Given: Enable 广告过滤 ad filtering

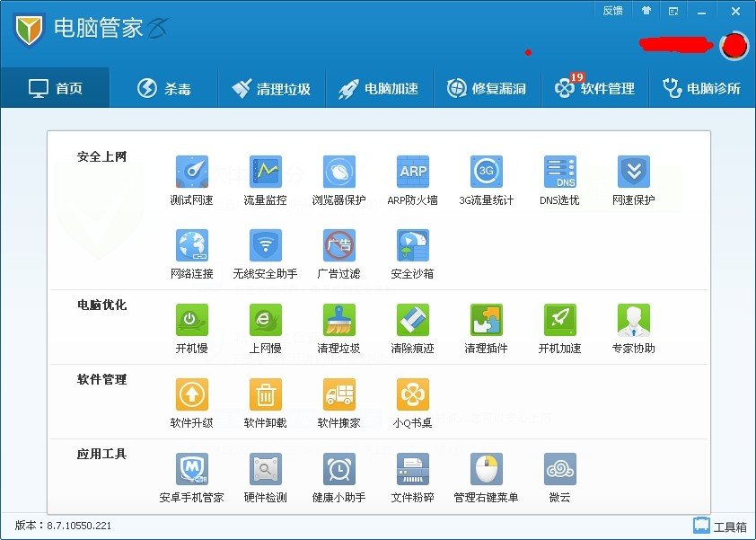Looking at the screenshot, I should (x=338, y=245).
